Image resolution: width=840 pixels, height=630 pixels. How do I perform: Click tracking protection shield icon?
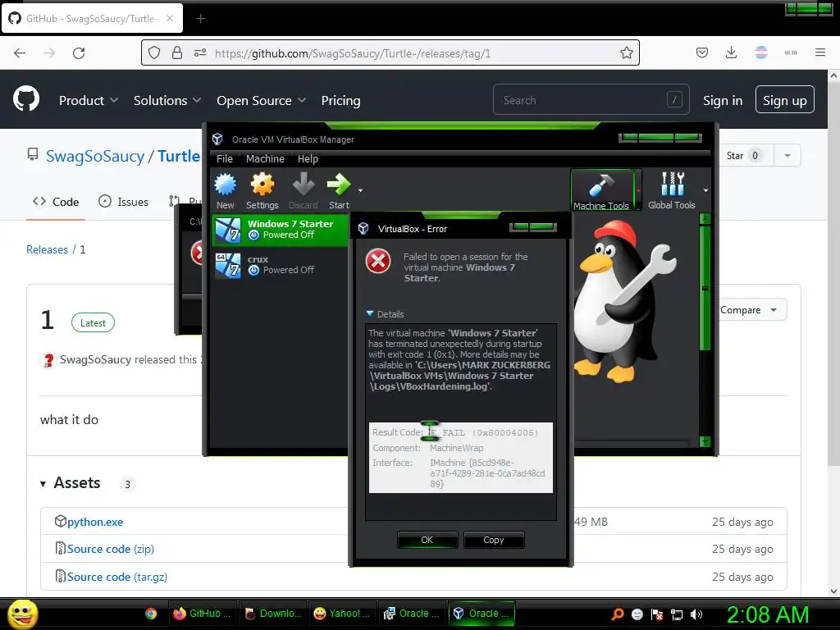tap(154, 52)
